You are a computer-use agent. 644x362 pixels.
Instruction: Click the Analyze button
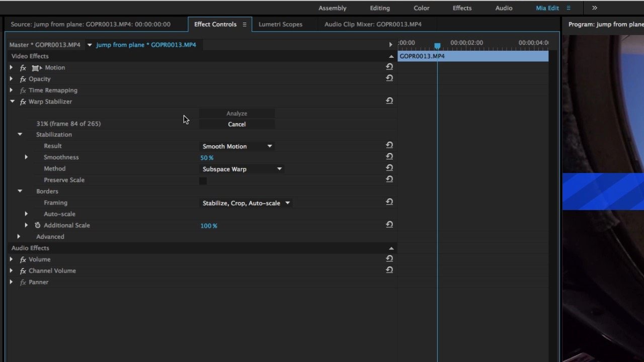(x=236, y=113)
